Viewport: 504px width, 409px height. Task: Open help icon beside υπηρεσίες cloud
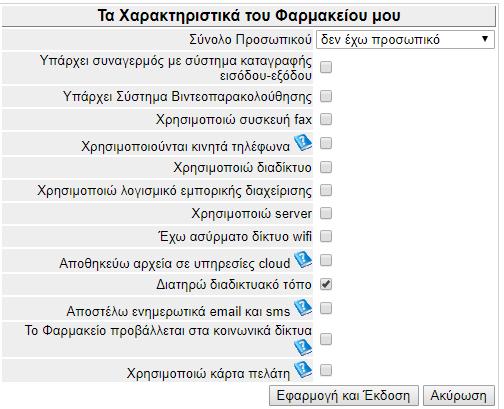(303, 260)
